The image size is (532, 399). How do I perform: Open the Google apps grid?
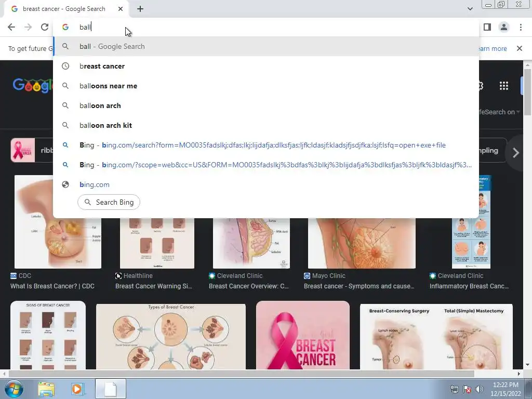[504, 86]
